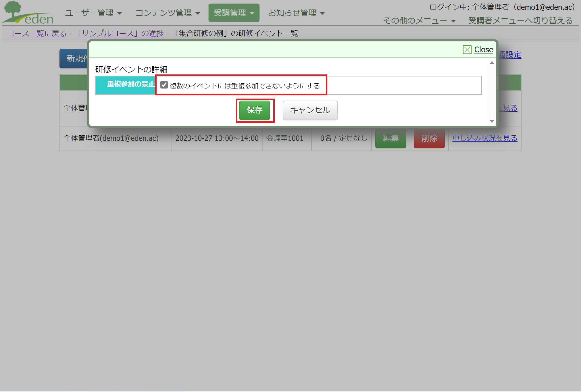The height and width of the screenshot is (392, 581).
Task: Open the ユーザー管理 dropdown menu
Action: click(x=93, y=13)
